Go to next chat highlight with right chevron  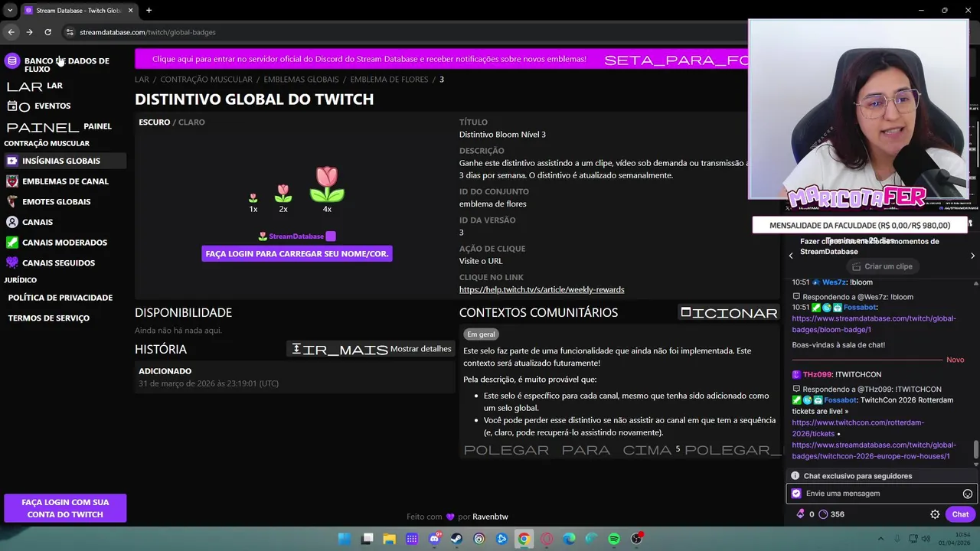coord(972,256)
